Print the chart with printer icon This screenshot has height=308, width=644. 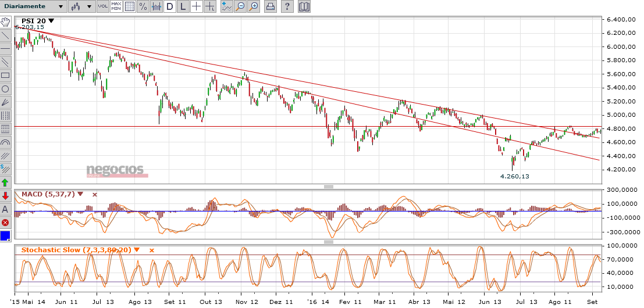point(271,6)
